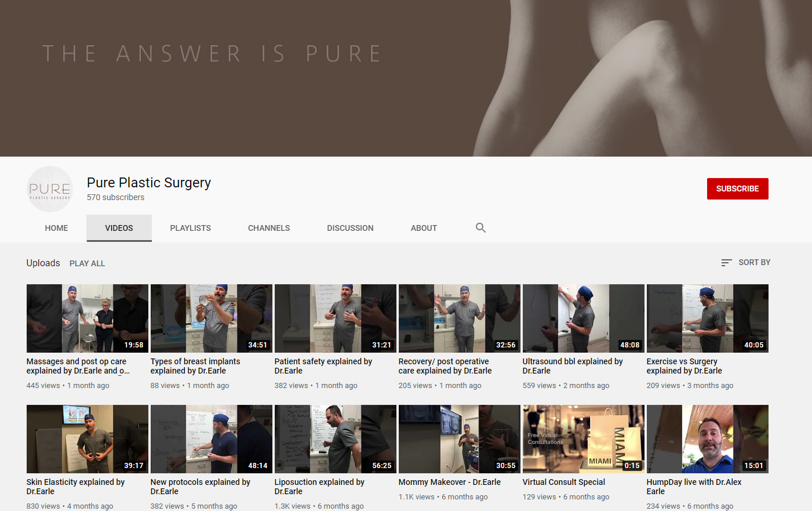Click the Pure Plastic Surgery channel avatar
The image size is (812, 511).
click(50, 189)
